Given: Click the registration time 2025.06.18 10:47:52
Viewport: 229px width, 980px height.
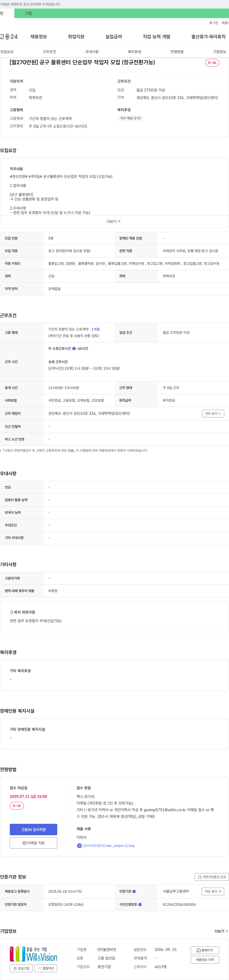Looking at the screenshot, I should coord(65,891).
